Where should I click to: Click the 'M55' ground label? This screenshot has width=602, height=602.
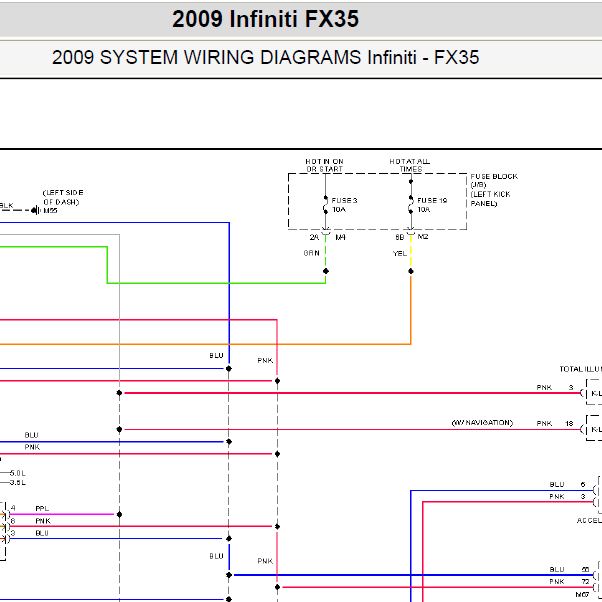coord(50,210)
